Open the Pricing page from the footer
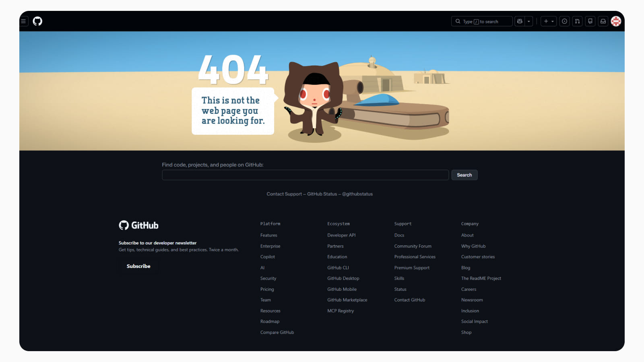 pos(267,289)
